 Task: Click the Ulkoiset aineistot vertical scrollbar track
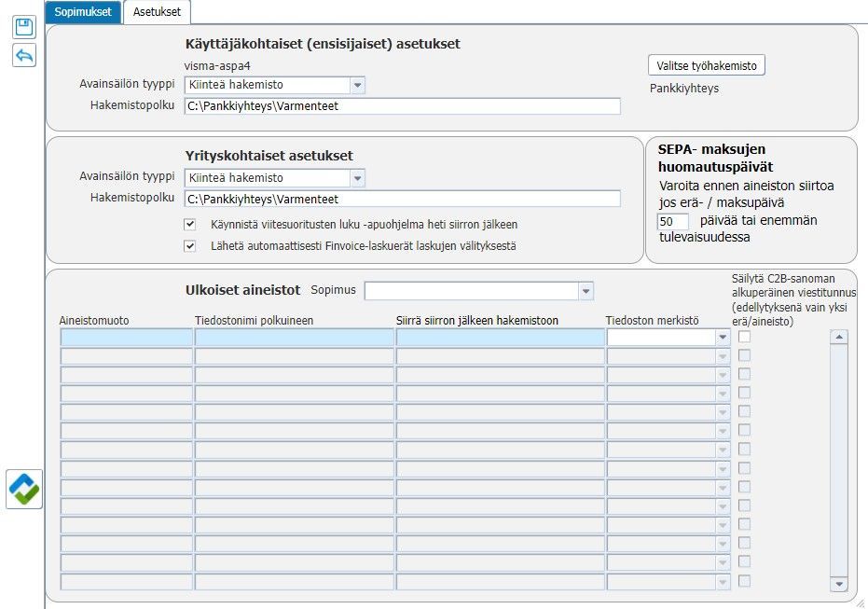[839, 460]
